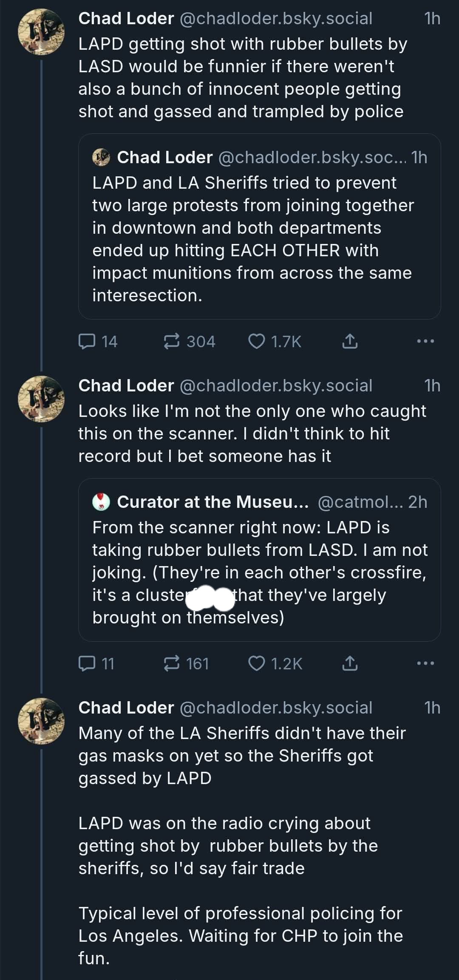Click @chadloder.bsky.social handle on third post

pyautogui.click(x=276, y=708)
